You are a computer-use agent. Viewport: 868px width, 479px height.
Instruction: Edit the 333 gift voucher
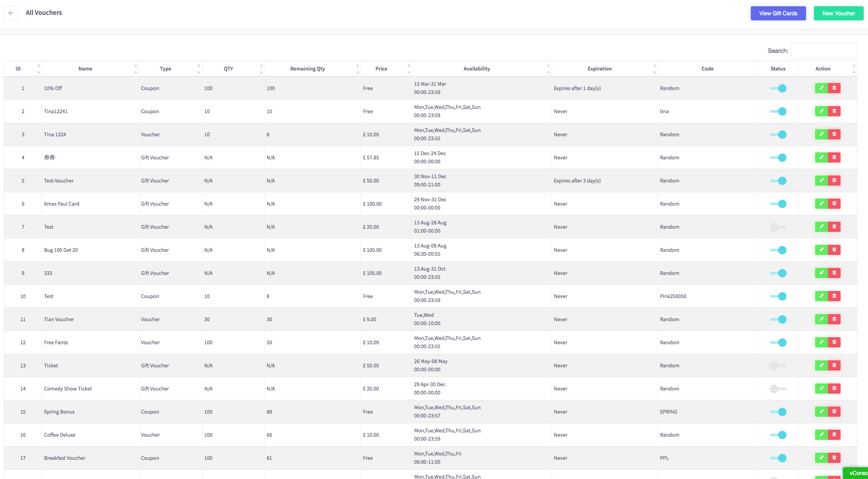[821, 273]
